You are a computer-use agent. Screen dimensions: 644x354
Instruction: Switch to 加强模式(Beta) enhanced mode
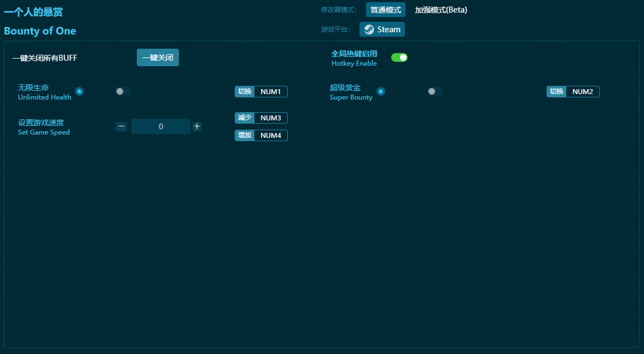tap(441, 10)
